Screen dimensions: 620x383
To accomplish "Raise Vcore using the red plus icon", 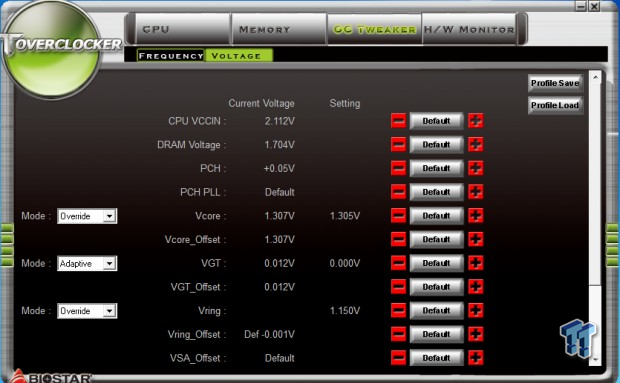I will pos(476,216).
